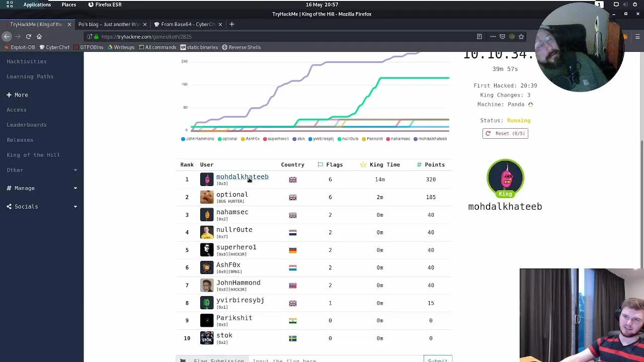This screenshot has height=362, width=644.
Task: Open superhero1's avatar in leaderboard
Action: (207, 250)
